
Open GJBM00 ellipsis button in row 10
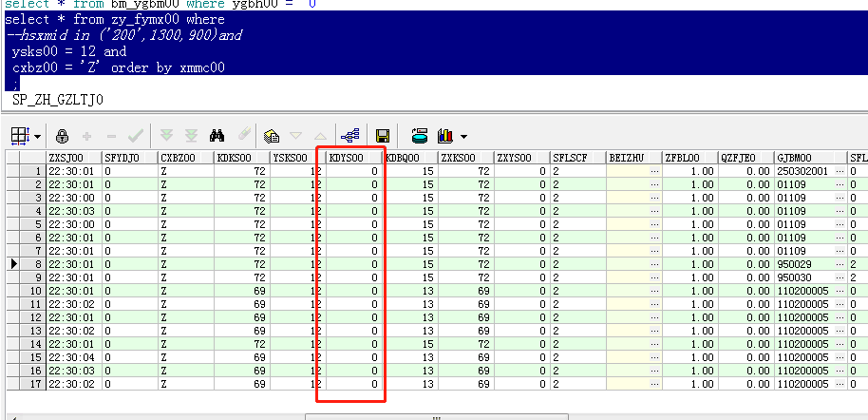point(840,291)
